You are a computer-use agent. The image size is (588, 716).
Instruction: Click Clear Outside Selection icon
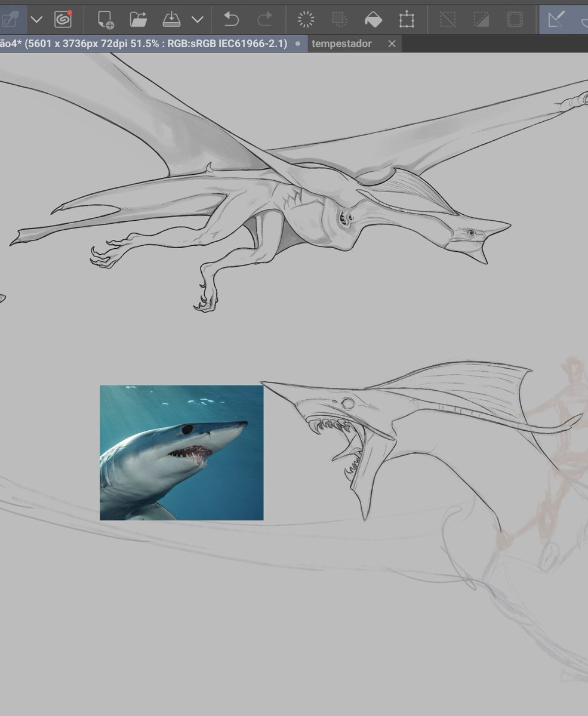coord(340,20)
